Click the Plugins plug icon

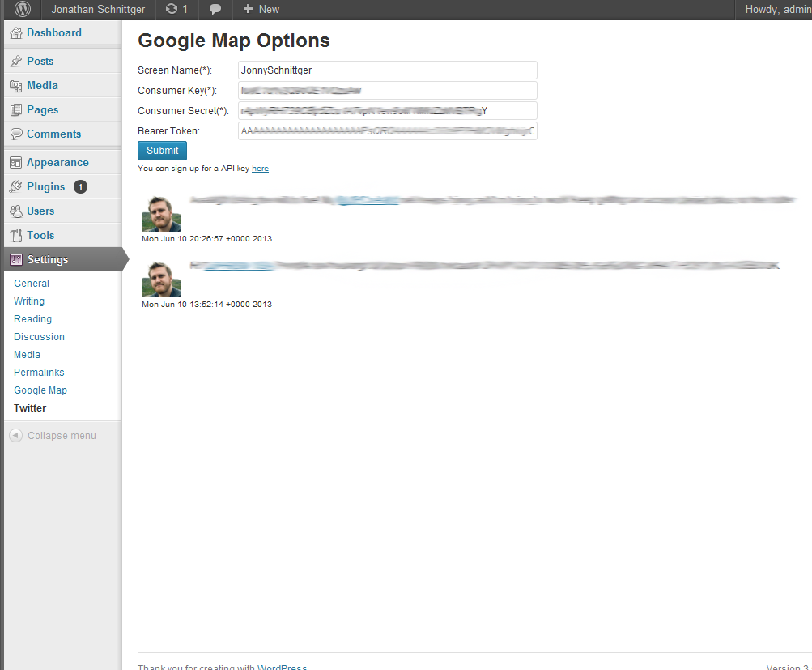click(x=16, y=186)
